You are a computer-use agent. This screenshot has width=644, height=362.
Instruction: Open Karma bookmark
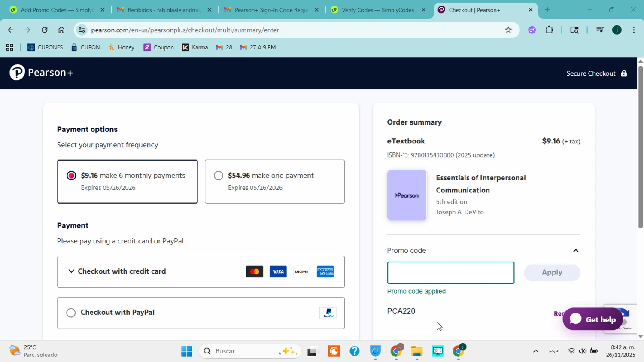[x=195, y=48]
